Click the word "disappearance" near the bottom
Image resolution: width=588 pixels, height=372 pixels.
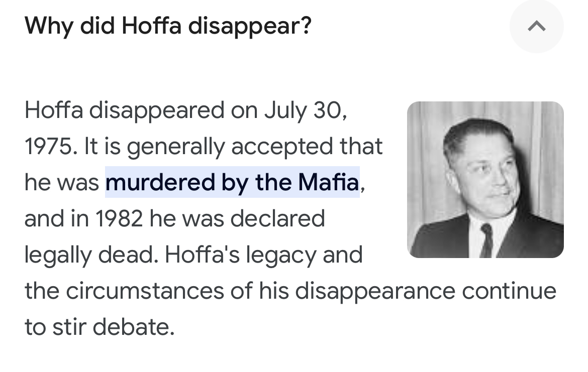[x=375, y=291]
